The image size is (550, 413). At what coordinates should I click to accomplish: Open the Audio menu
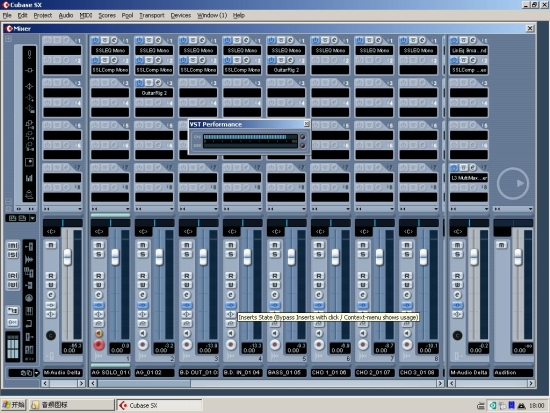66,15
